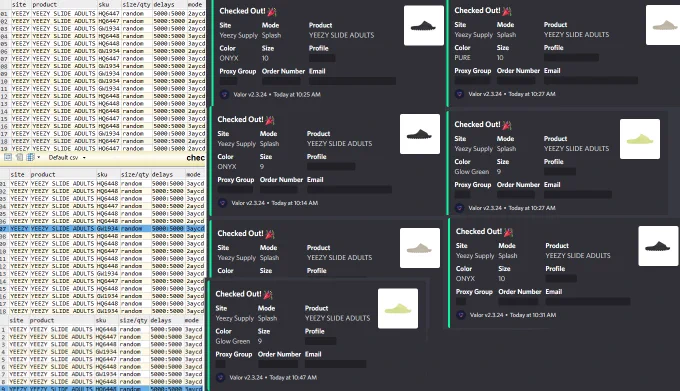Click 'Checked Out!' title in the 10:25 AM card
Viewport: 680px width, 391px height.
pos(242,11)
